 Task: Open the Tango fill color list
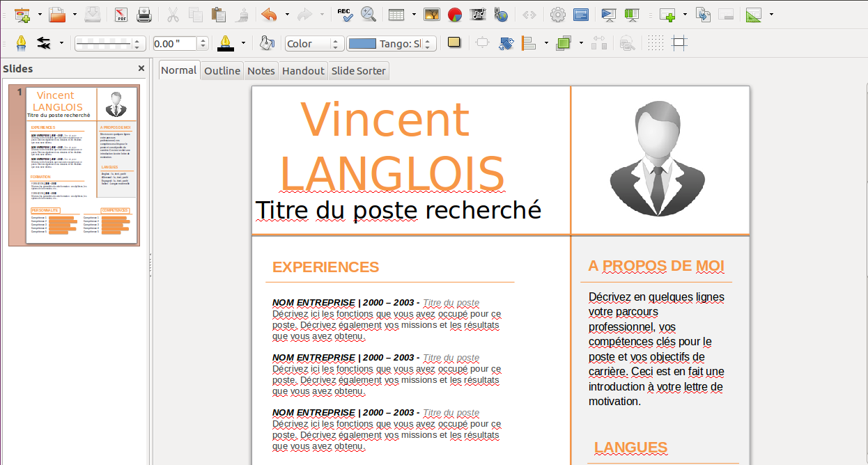[x=392, y=43]
